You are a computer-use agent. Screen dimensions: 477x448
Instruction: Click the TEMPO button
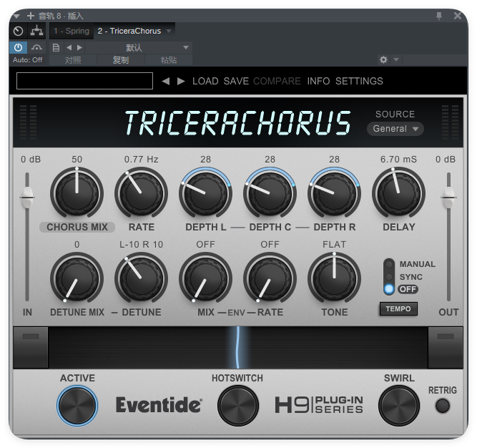point(398,309)
